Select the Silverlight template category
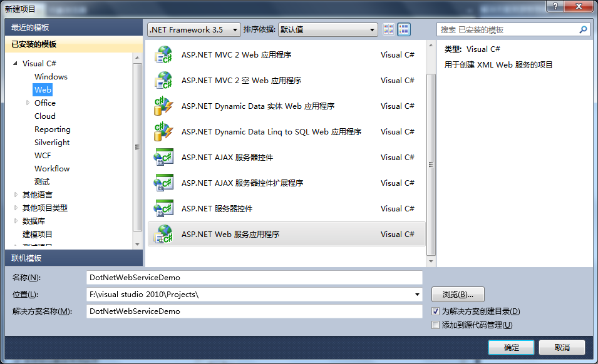The width and height of the screenshot is (598, 364). point(52,143)
